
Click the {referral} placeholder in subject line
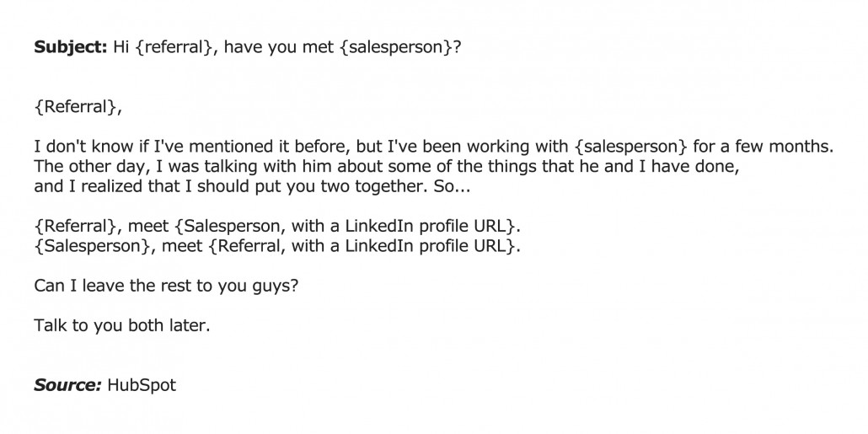pyautogui.click(x=175, y=47)
